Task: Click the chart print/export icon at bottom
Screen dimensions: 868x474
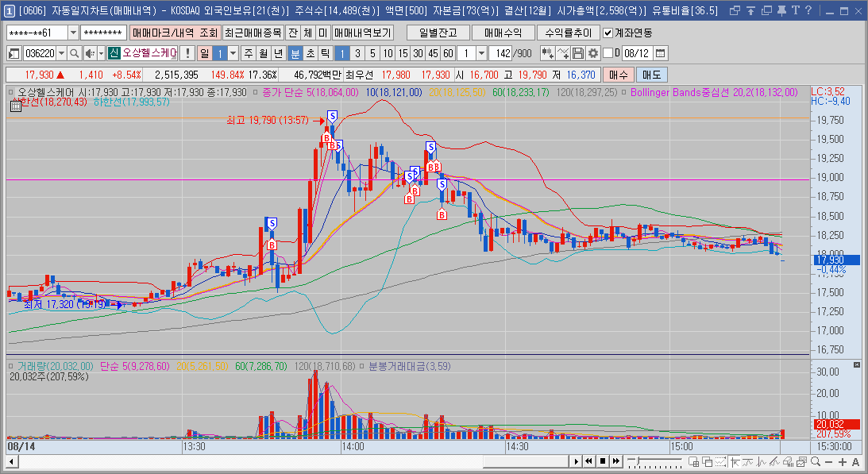Action: tap(801, 462)
